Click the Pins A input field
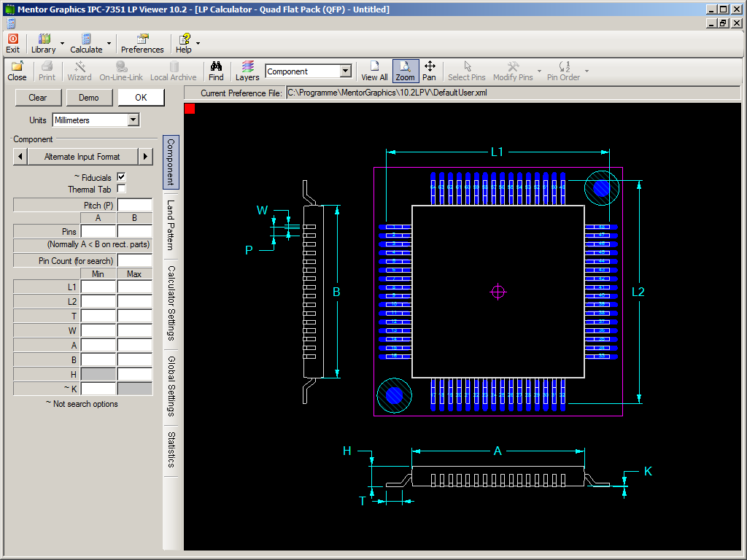This screenshot has width=747, height=560. point(98,231)
